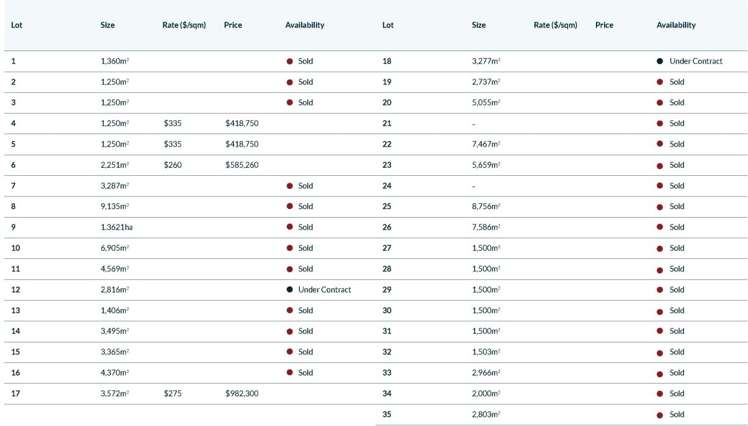Click the black status dot for Lot 18
Screen dimensions: 748x426
[660, 61]
